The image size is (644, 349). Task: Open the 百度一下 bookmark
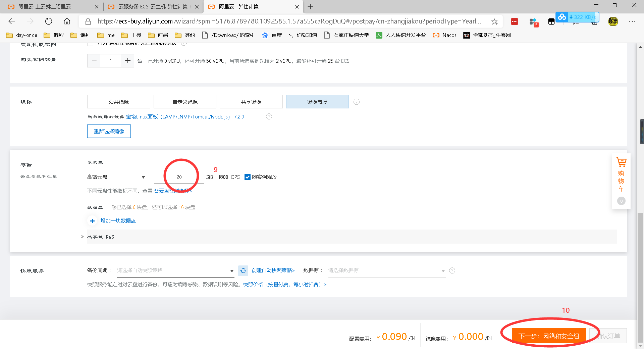289,35
